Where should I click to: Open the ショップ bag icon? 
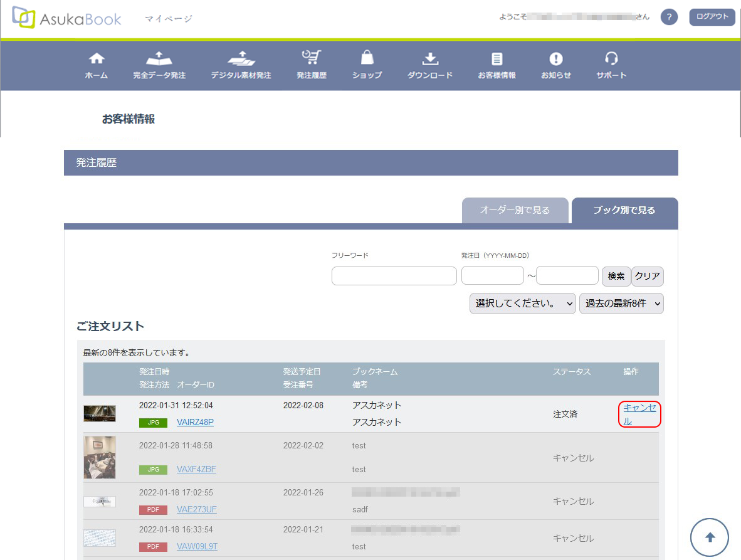pyautogui.click(x=367, y=58)
